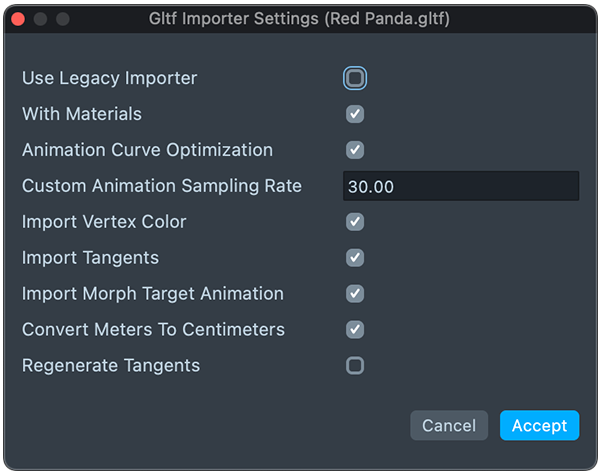Viewport: 600px width, 473px height.
Task: Click the Convert Meters To Centimeters label
Action: [x=153, y=330]
